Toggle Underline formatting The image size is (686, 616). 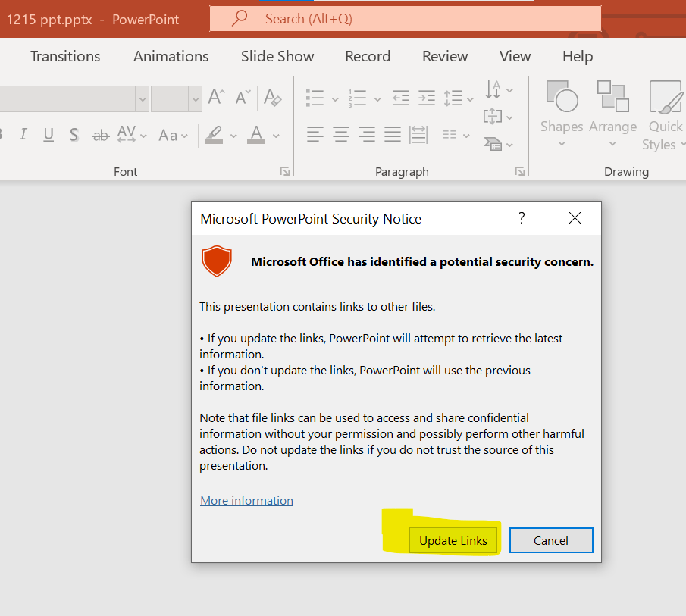click(49, 134)
